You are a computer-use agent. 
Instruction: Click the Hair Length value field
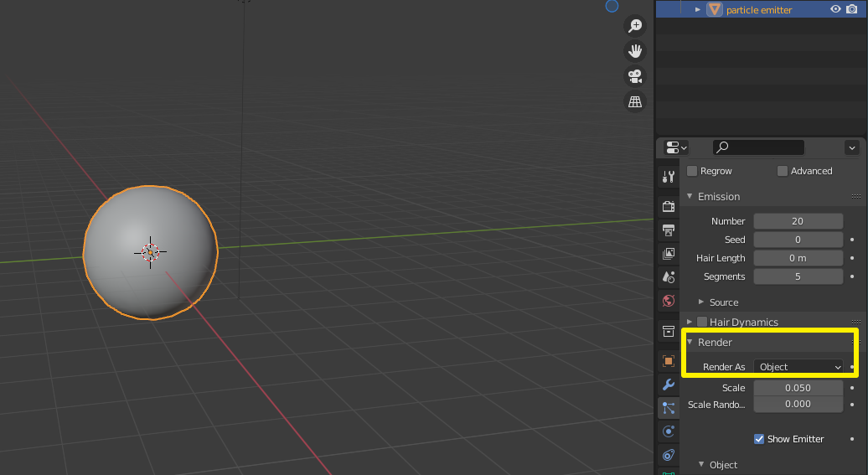click(x=798, y=258)
